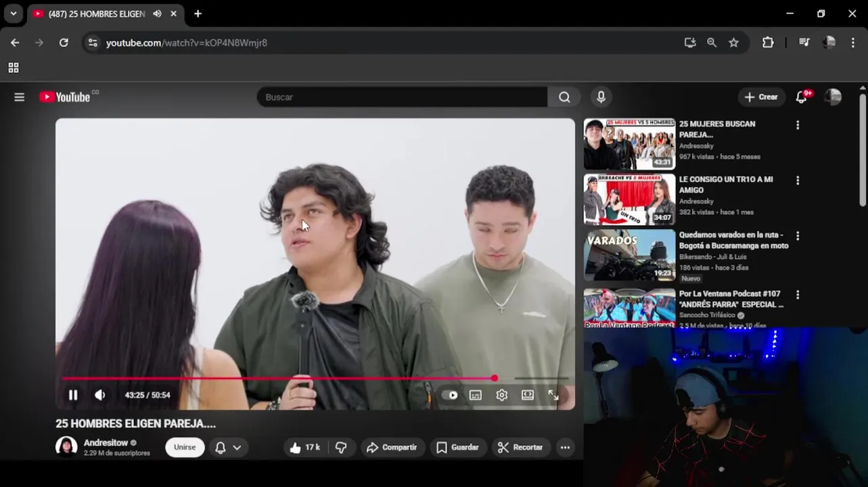Open the Chrome extensions puzzle icon
This screenshot has height=487, width=868.
pyautogui.click(x=768, y=43)
